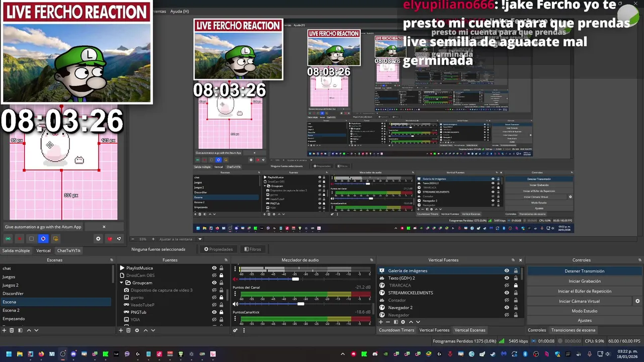Undock the Escenas panel

(x=112, y=260)
